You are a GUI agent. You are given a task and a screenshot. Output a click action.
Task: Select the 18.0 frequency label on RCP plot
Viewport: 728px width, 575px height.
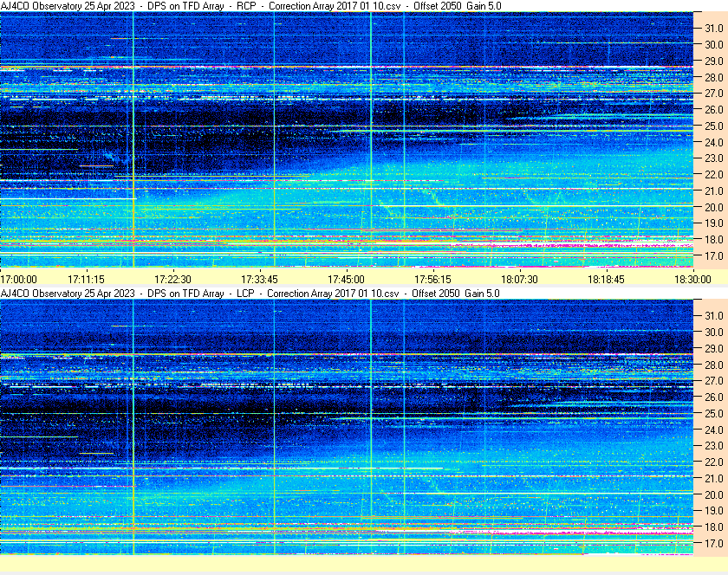point(714,240)
